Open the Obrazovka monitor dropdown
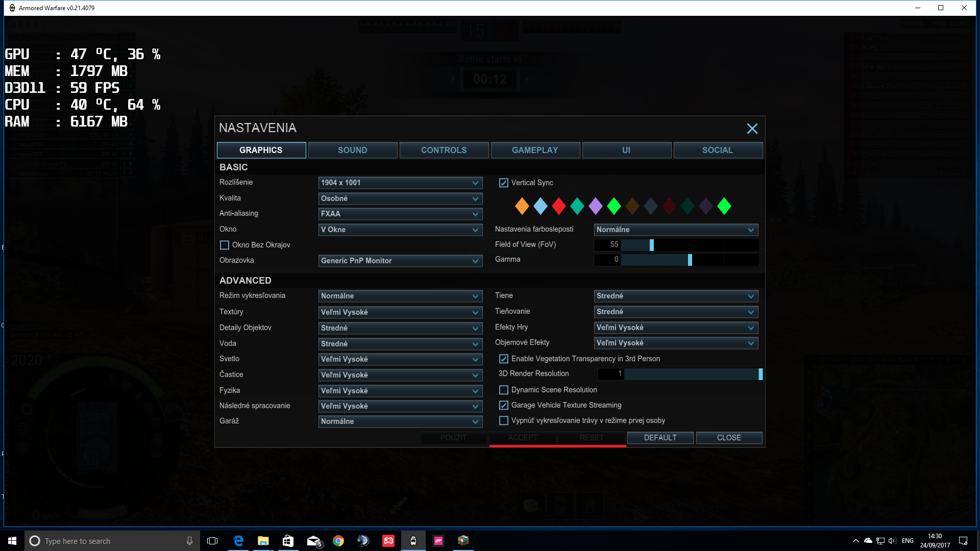The width and height of the screenshot is (980, 551). (400, 261)
